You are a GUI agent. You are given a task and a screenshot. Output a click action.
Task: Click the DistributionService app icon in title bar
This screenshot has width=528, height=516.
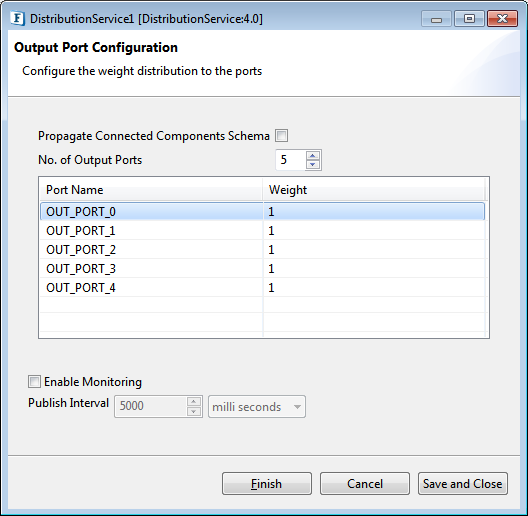point(18,19)
